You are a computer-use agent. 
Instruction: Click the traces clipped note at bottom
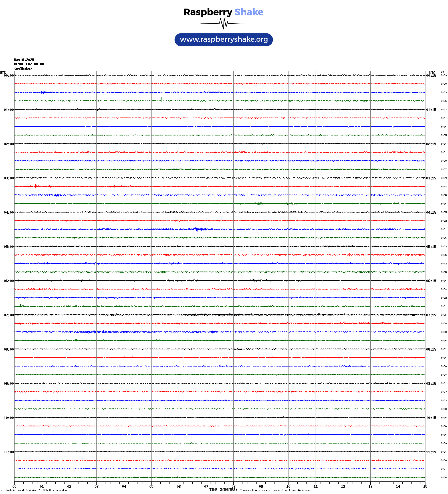pyautogui.click(x=275, y=490)
